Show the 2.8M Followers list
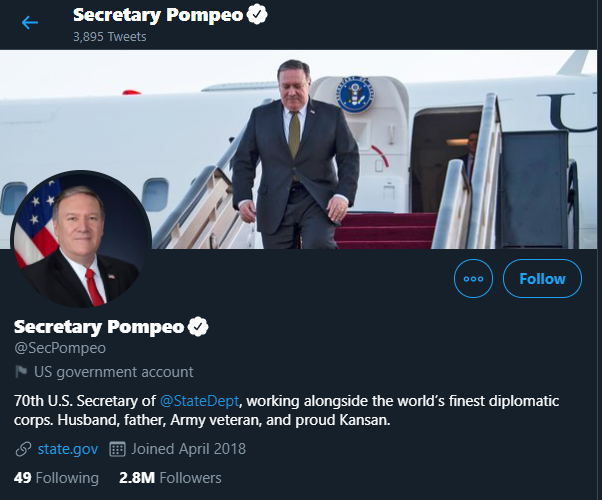The width and height of the screenshot is (602, 500). coord(170,478)
